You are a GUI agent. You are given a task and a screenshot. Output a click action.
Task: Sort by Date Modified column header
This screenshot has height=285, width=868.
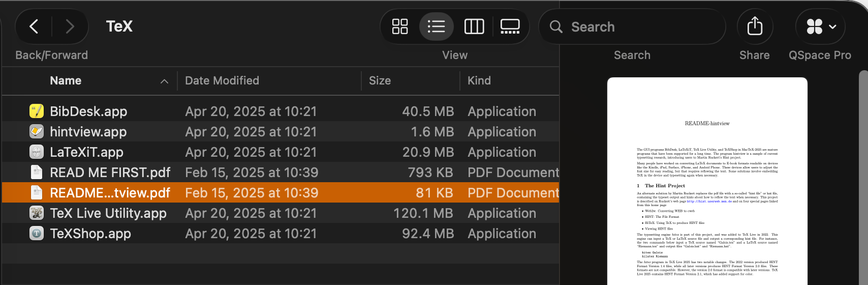(222, 81)
